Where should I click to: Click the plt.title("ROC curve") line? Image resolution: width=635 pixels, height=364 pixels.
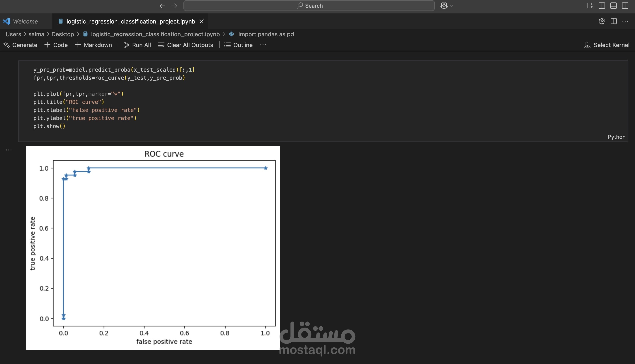coord(69,102)
